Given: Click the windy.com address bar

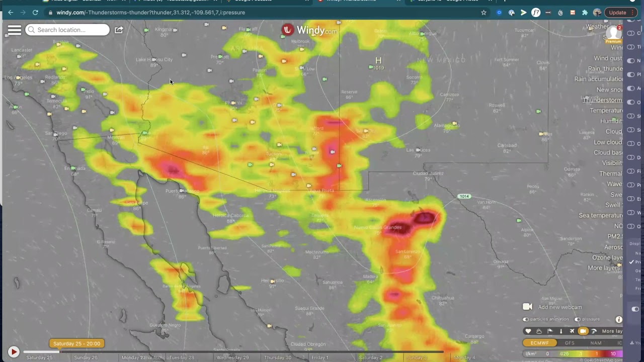Looking at the screenshot, I should pos(262,13).
